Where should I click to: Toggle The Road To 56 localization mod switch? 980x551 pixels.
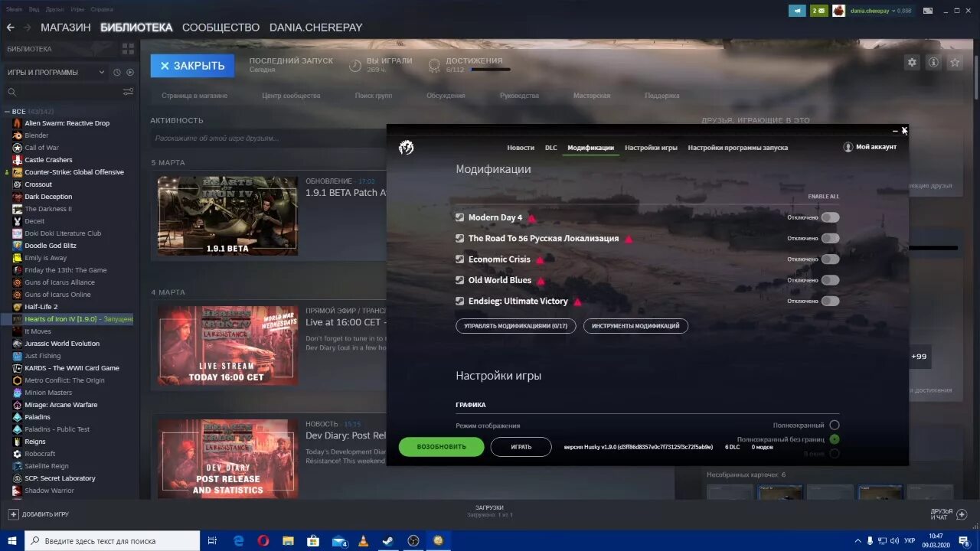pyautogui.click(x=830, y=238)
